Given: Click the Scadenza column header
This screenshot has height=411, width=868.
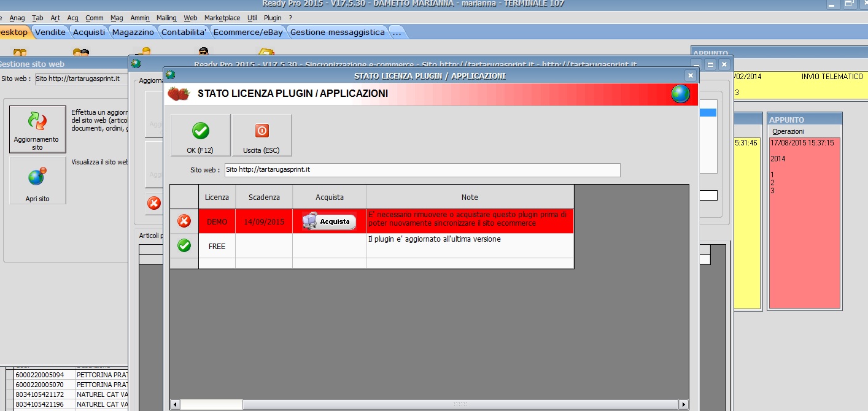Looking at the screenshot, I should [x=264, y=197].
